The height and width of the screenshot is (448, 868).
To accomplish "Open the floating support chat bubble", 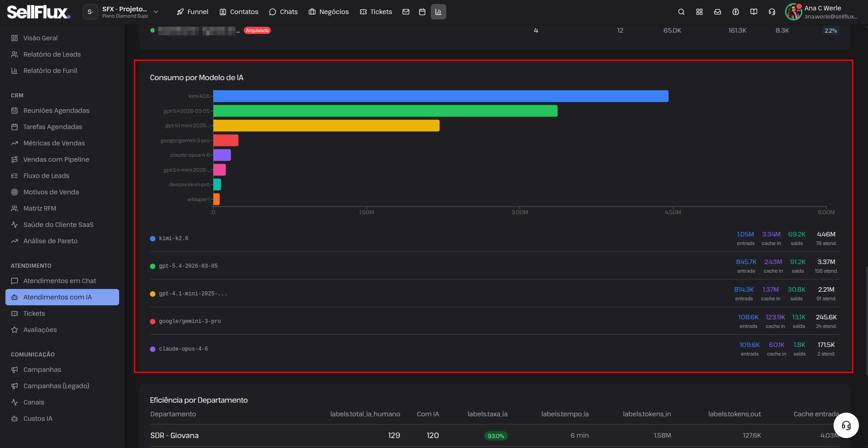I will pyautogui.click(x=846, y=425).
